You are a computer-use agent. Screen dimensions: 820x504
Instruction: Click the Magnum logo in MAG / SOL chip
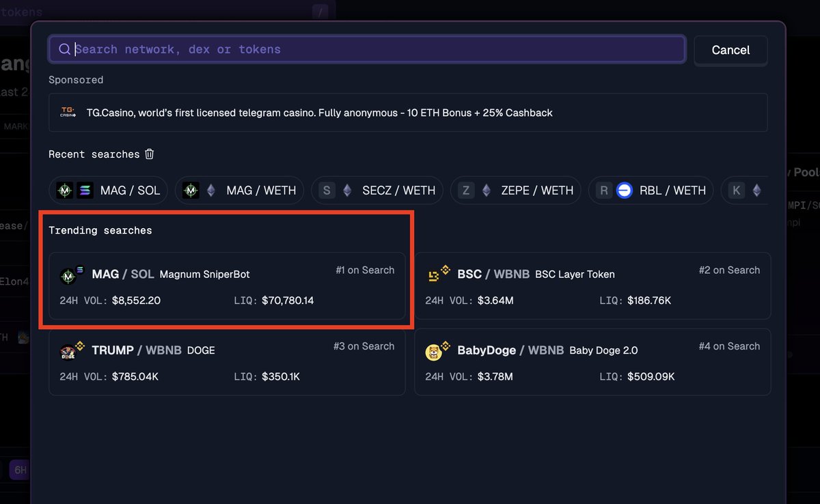pyautogui.click(x=65, y=191)
